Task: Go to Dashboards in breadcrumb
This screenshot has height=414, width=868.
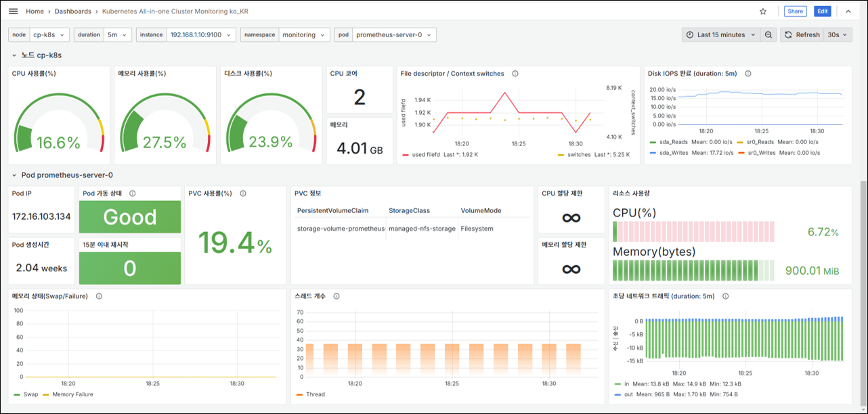Action: pos(72,11)
